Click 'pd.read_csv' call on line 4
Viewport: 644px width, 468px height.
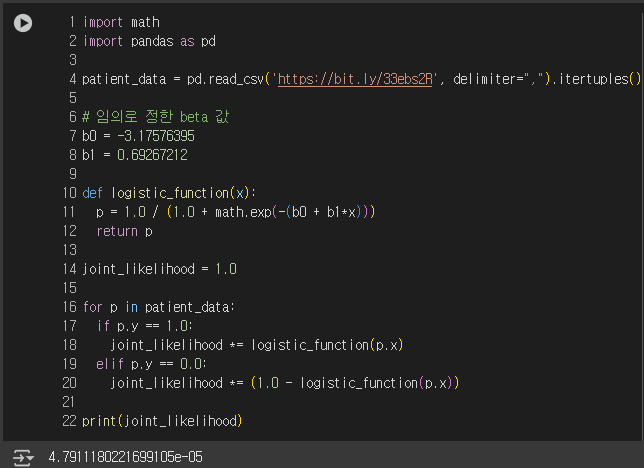pos(225,79)
